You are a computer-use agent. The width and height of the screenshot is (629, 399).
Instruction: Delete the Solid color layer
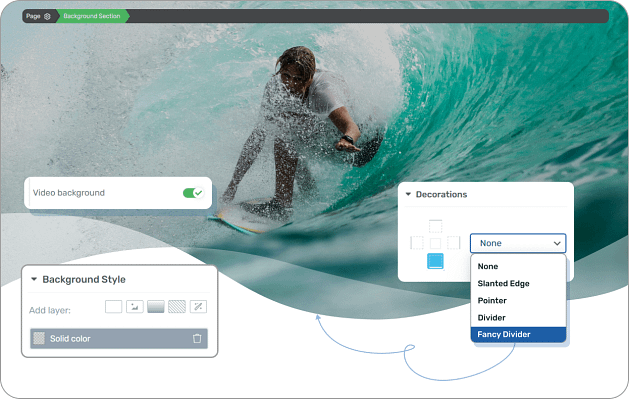(x=197, y=338)
